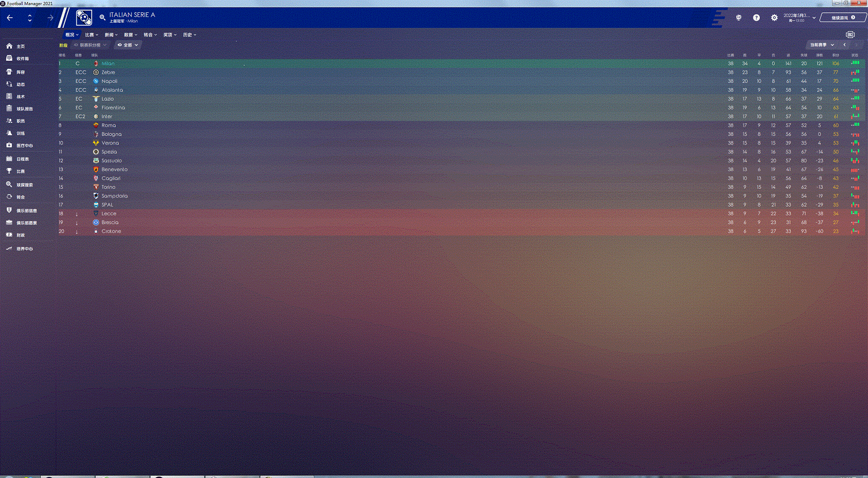The width and height of the screenshot is (868, 478).
Task: Open the Atalanta team link
Action: pos(112,90)
